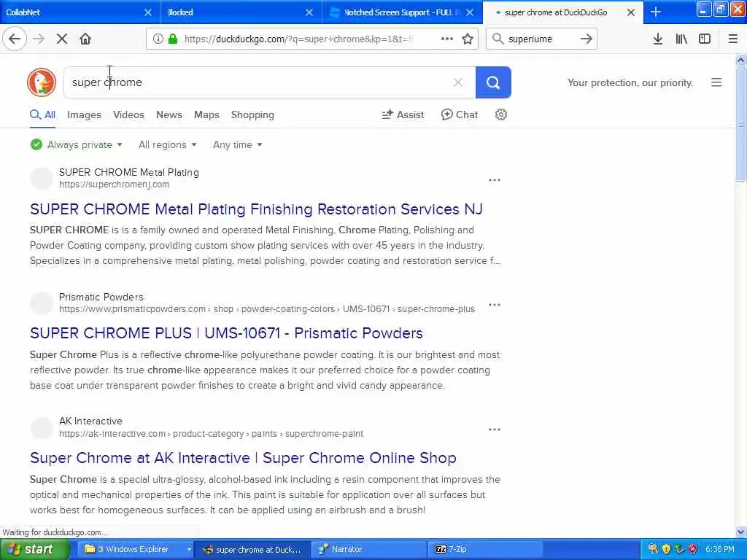Viewport: 747px width, 560px height.
Task: Click Your protection, our priority text
Action: (x=630, y=83)
